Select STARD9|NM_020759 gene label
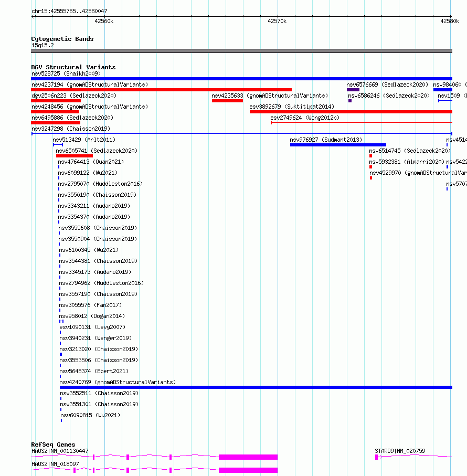The image size is (467, 476). 400,451
